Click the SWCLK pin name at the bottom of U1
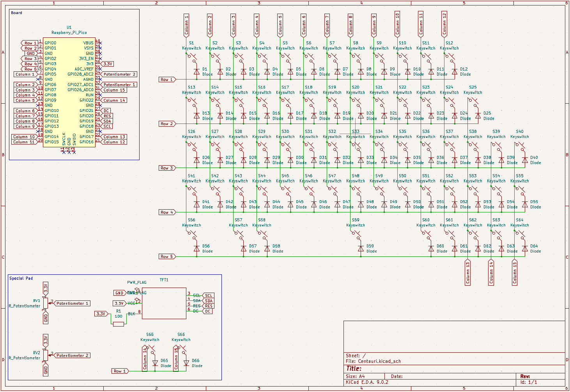 click(x=64, y=139)
